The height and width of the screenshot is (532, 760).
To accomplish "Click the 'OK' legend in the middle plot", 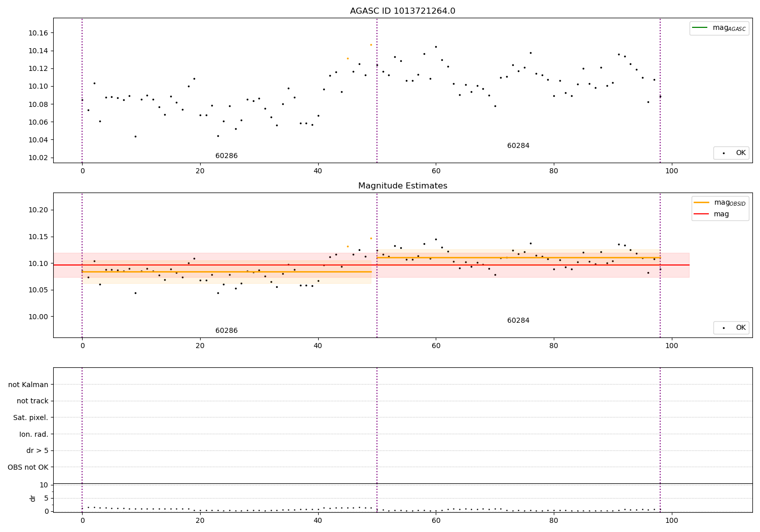I will [x=731, y=328].
